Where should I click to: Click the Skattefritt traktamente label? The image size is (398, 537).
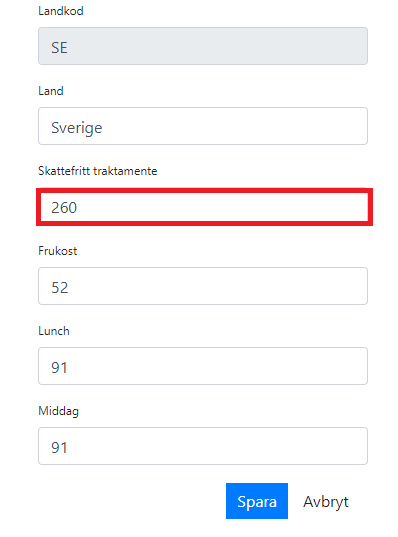tap(98, 171)
